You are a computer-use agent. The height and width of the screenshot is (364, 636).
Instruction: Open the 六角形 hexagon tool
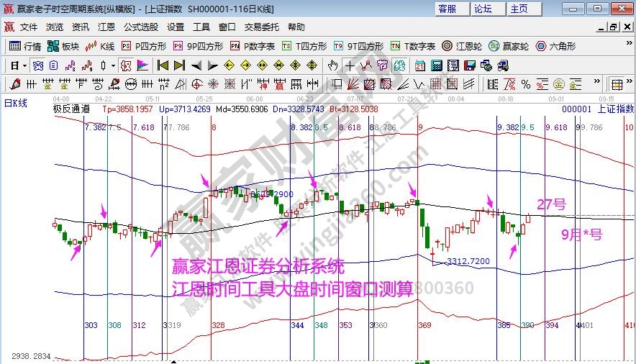point(555,46)
